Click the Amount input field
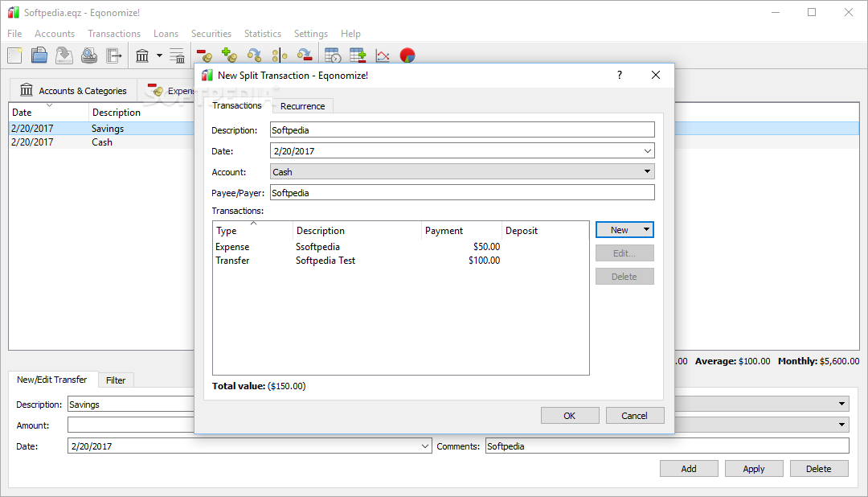The width and height of the screenshot is (868, 497). point(131,425)
